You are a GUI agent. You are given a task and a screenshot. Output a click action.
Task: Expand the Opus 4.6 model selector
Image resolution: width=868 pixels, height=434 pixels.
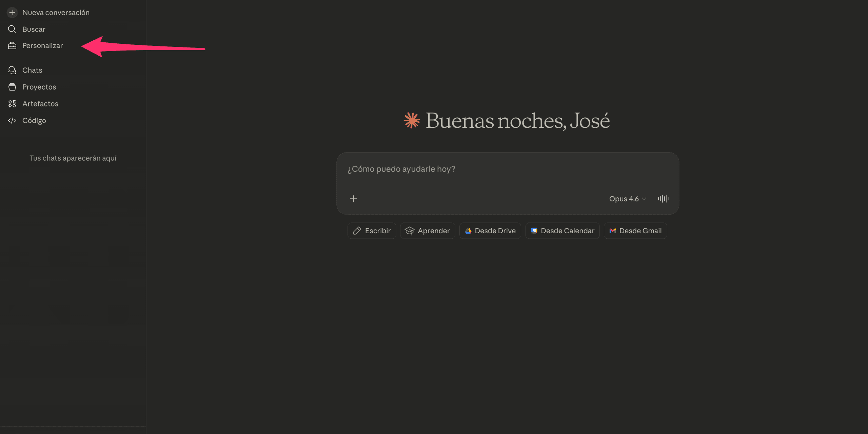(624, 199)
